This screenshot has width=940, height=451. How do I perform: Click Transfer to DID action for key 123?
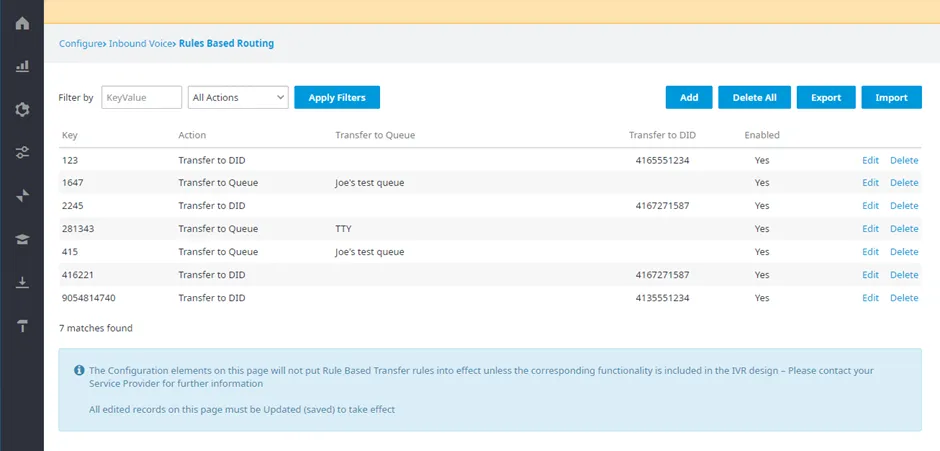click(x=212, y=160)
